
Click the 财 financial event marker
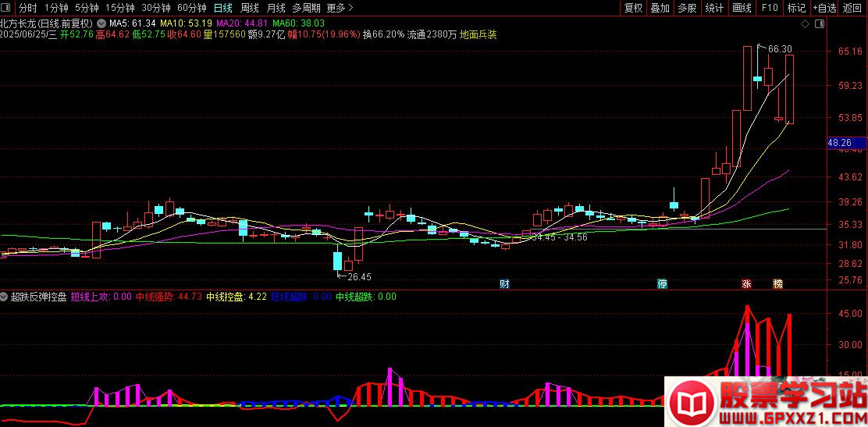point(504,283)
